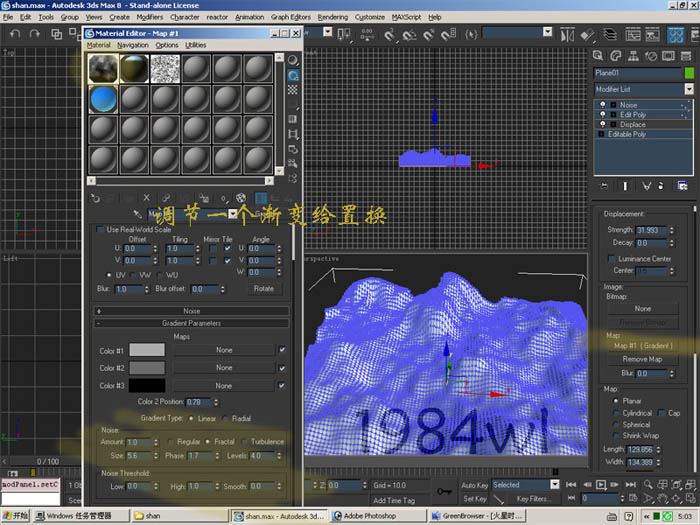
Task: Open the map name dropdown in Material Editor
Action: coord(232,214)
